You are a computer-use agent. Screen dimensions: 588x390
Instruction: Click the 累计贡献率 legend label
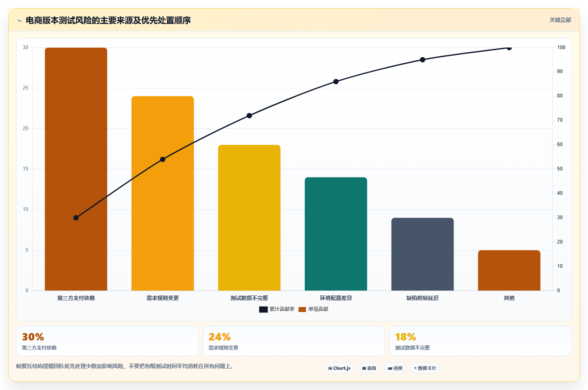tap(282, 309)
